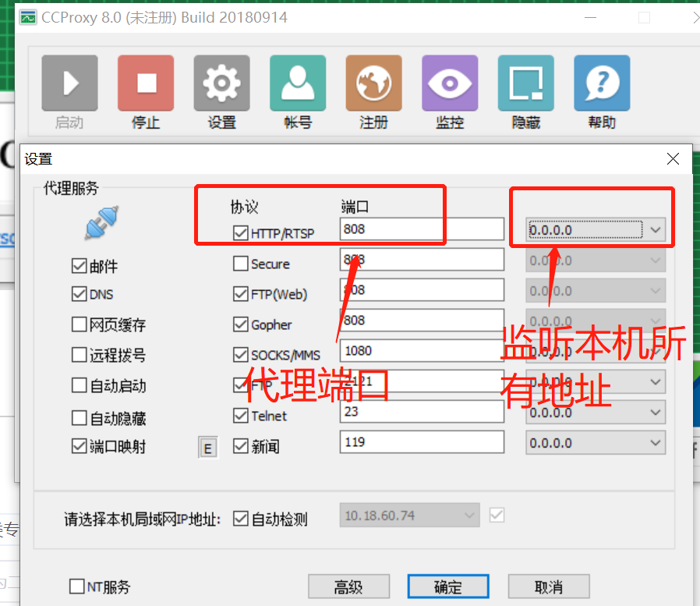Click the 隐藏 (Hide) icon

pyautogui.click(x=526, y=83)
